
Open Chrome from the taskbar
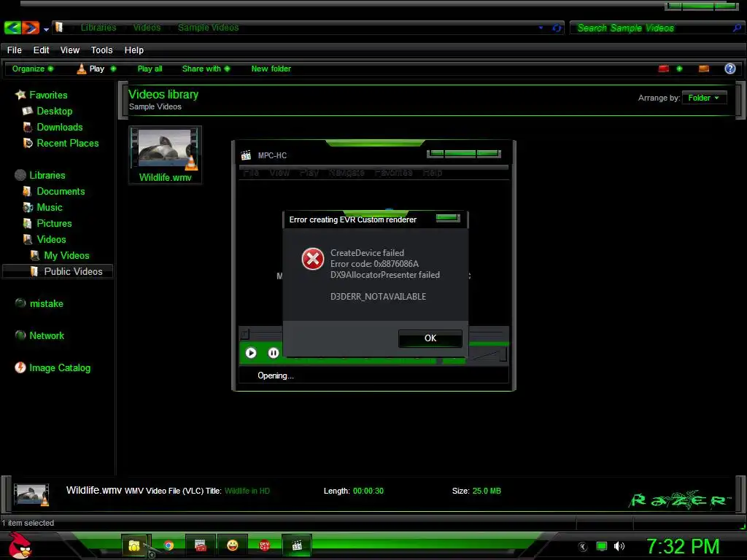[x=169, y=545]
